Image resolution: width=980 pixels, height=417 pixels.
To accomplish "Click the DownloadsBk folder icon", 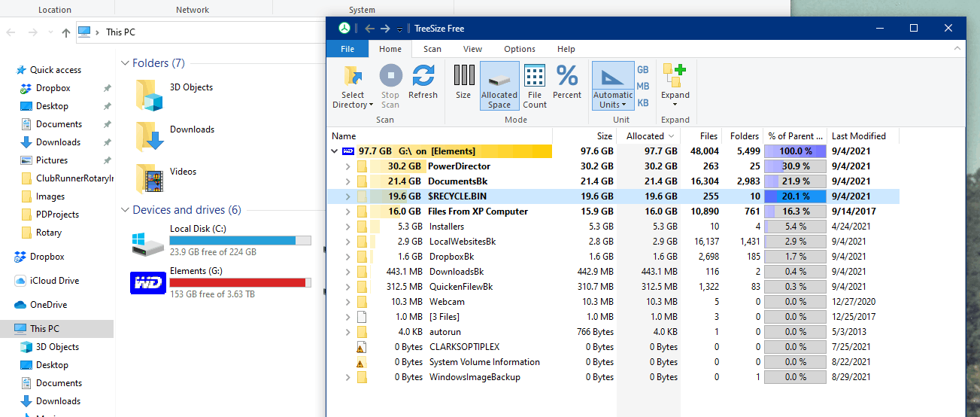I will click(361, 272).
